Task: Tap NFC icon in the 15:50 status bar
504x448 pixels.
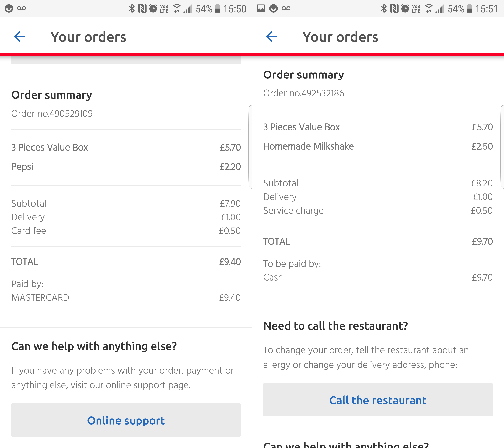Action: (x=142, y=8)
